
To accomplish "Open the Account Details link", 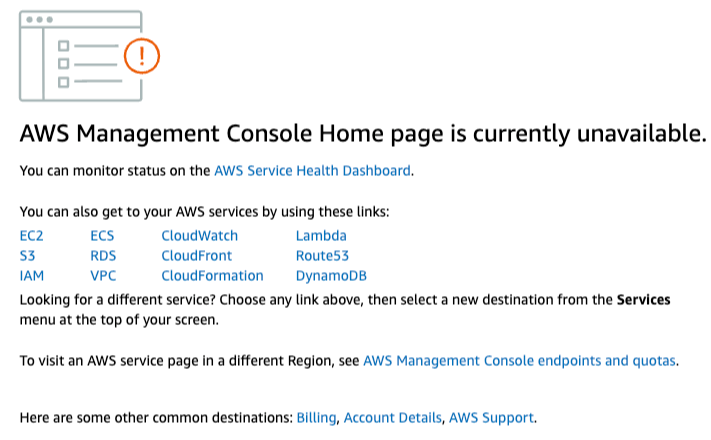I will click(393, 418).
